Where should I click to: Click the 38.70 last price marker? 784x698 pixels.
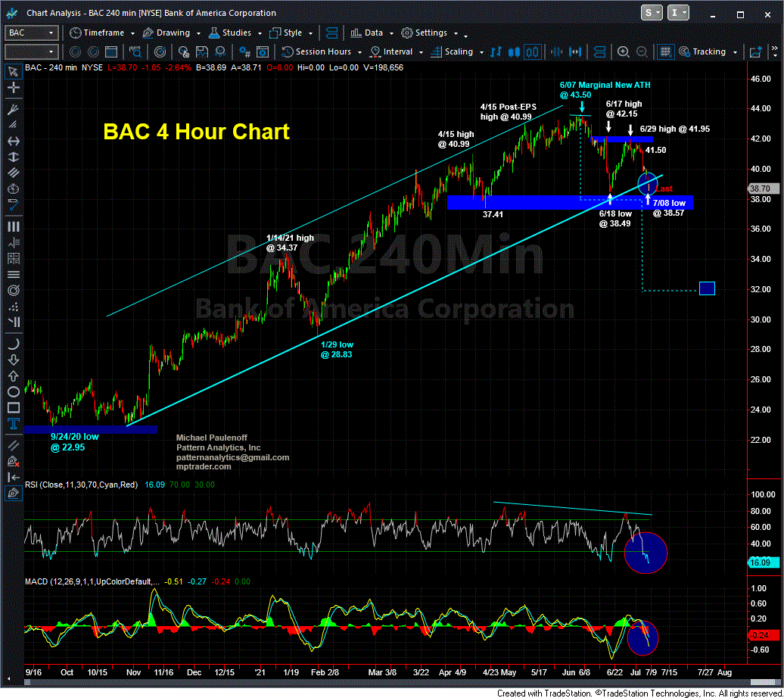763,189
